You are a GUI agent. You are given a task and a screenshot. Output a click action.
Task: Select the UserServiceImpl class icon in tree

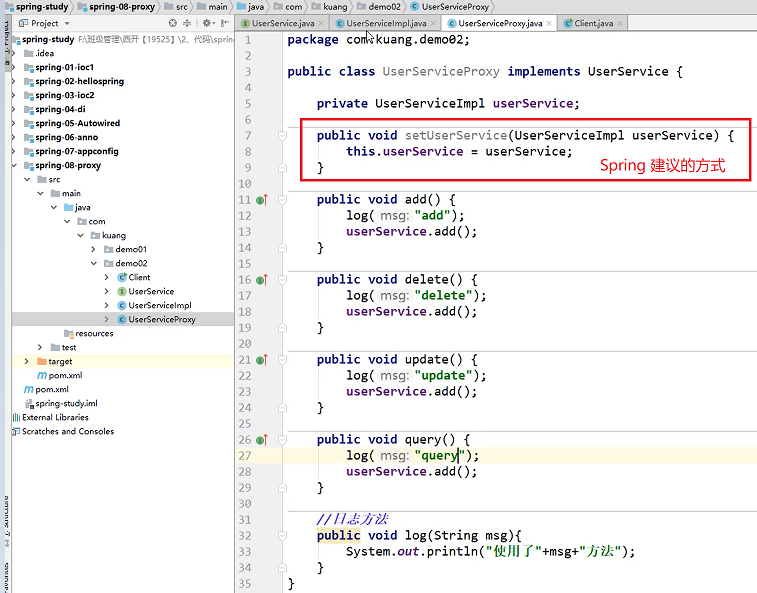[122, 305]
